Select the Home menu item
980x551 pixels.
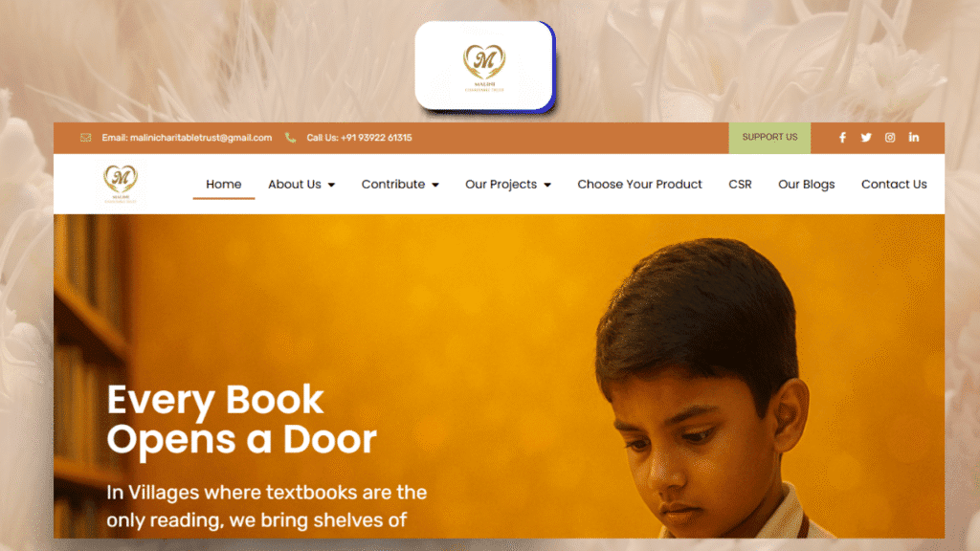pos(224,185)
